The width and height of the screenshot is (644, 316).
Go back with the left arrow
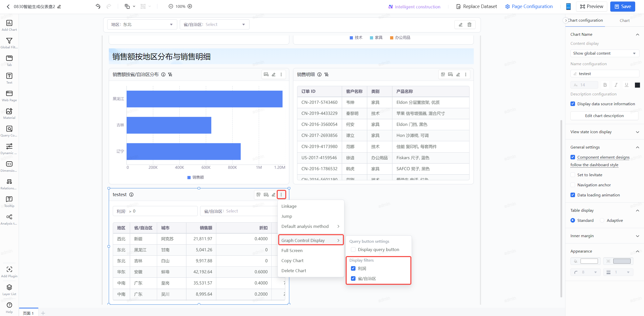coord(8,7)
